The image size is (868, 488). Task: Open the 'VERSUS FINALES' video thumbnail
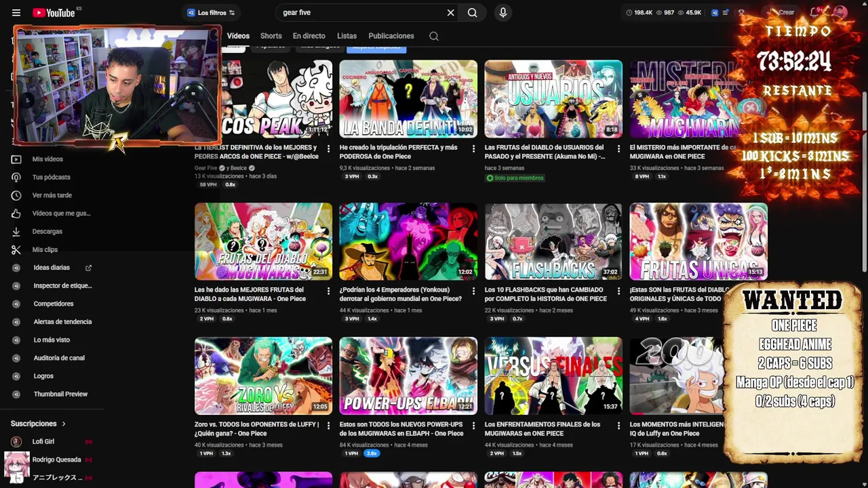tap(553, 376)
